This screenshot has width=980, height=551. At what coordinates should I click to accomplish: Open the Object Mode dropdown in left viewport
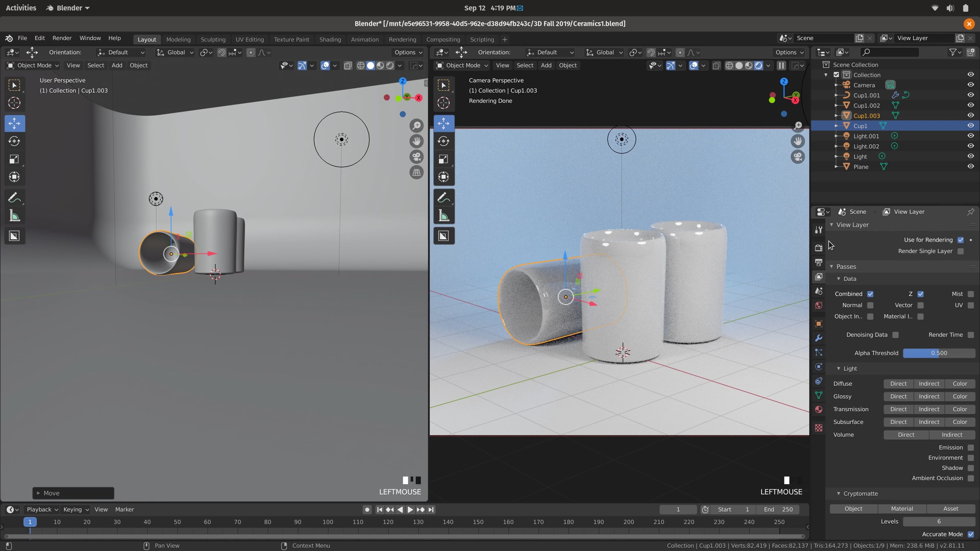[x=33, y=65]
